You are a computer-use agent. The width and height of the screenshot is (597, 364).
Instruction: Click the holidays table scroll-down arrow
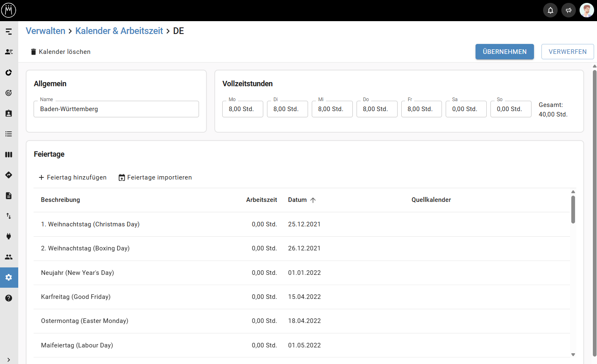[573, 354]
